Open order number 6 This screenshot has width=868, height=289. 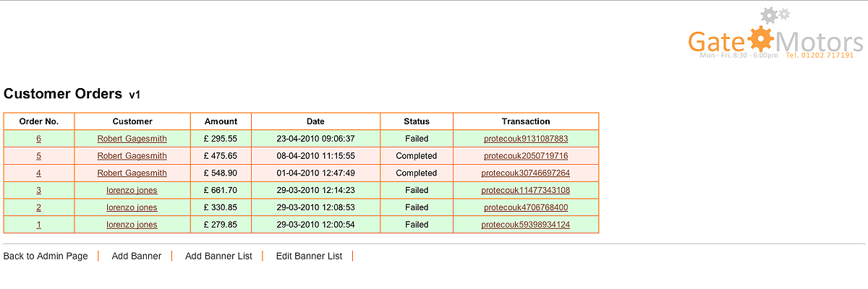pyautogui.click(x=38, y=139)
